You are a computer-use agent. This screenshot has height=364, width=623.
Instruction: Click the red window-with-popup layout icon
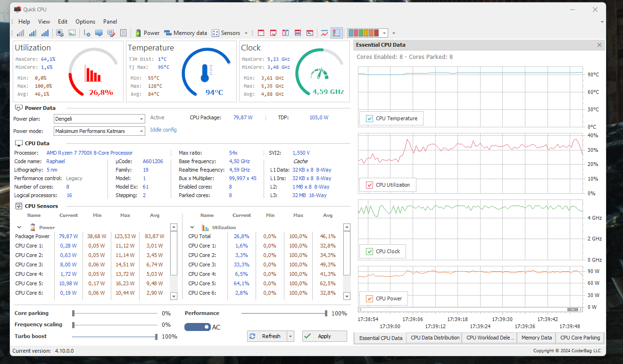pos(274,33)
